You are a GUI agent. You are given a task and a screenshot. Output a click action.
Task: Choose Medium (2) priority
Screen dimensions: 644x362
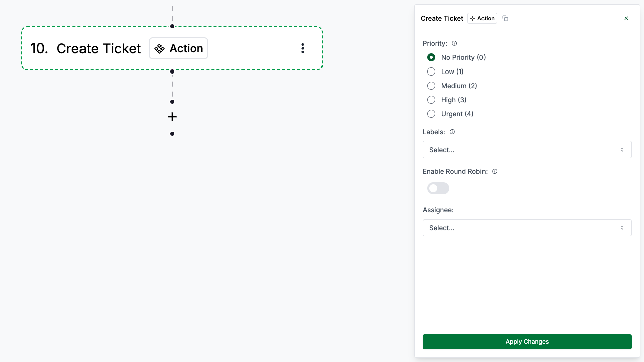[431, 86]
